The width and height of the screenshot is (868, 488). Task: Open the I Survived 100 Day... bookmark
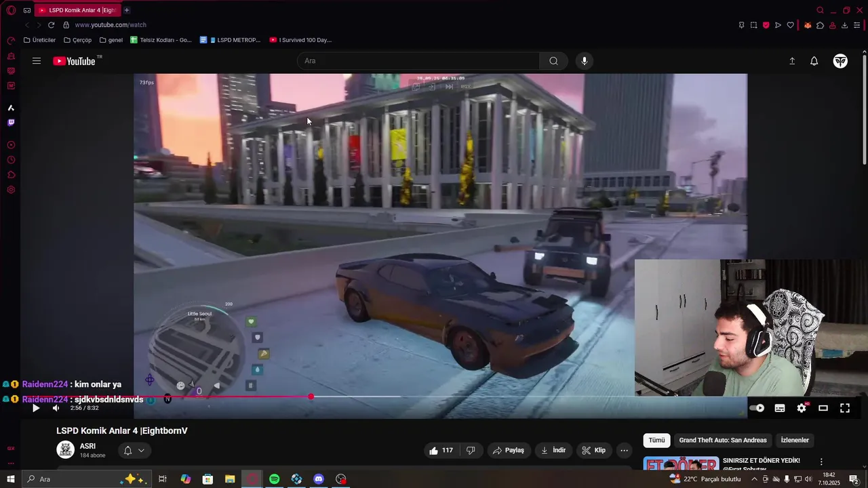pos(300,40)
